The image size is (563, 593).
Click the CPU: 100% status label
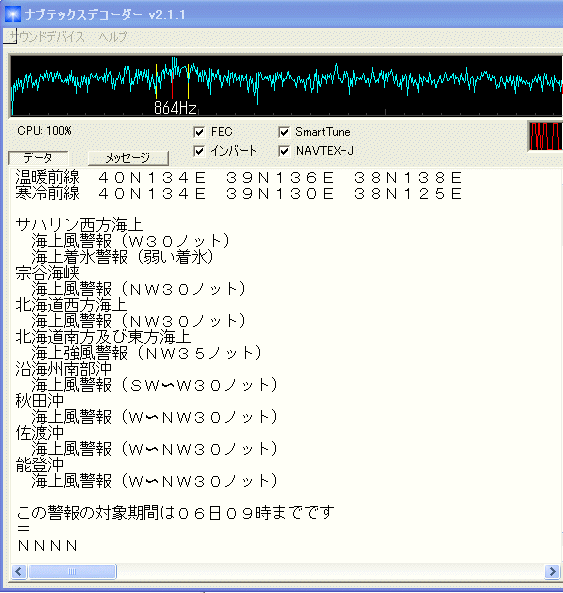tap(44, 131)
